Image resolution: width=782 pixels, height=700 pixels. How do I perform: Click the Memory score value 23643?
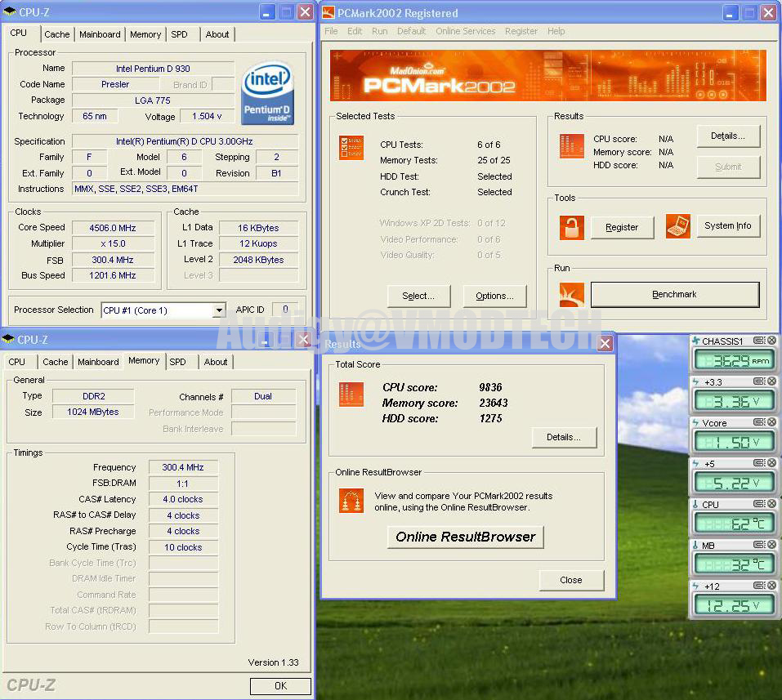pos(494,403)
